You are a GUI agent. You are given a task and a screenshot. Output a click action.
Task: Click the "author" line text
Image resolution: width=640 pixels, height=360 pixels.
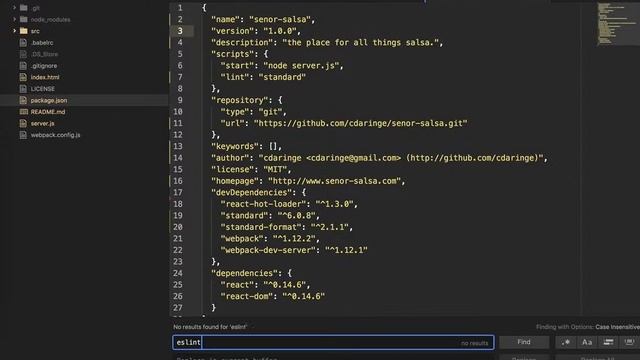[x=379, y=158]
